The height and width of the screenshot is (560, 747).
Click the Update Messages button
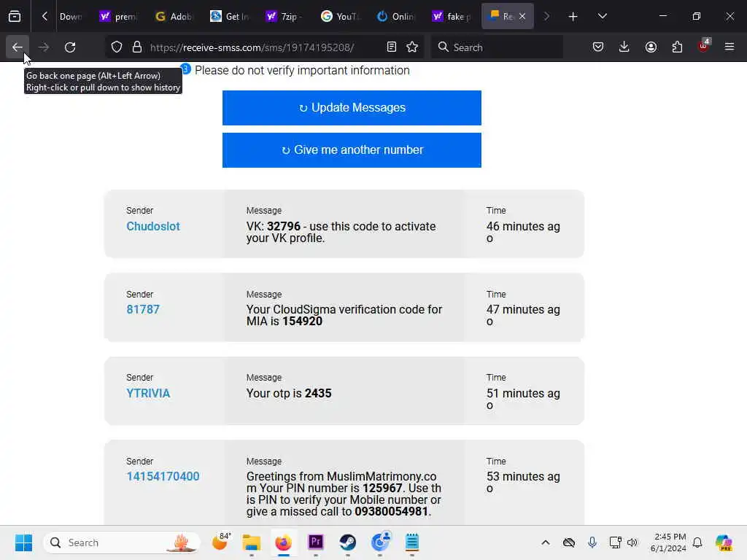coord(352,108)
